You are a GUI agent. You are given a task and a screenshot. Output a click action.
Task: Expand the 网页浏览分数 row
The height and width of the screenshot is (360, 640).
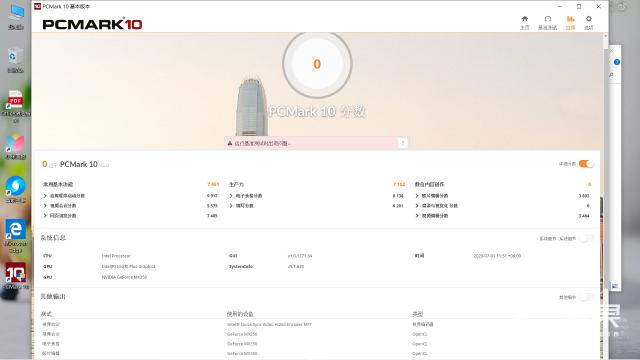[60, 216]
